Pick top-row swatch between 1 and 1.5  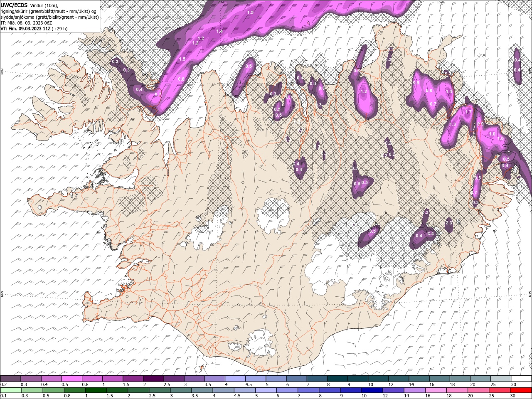[x=113, y=379]
